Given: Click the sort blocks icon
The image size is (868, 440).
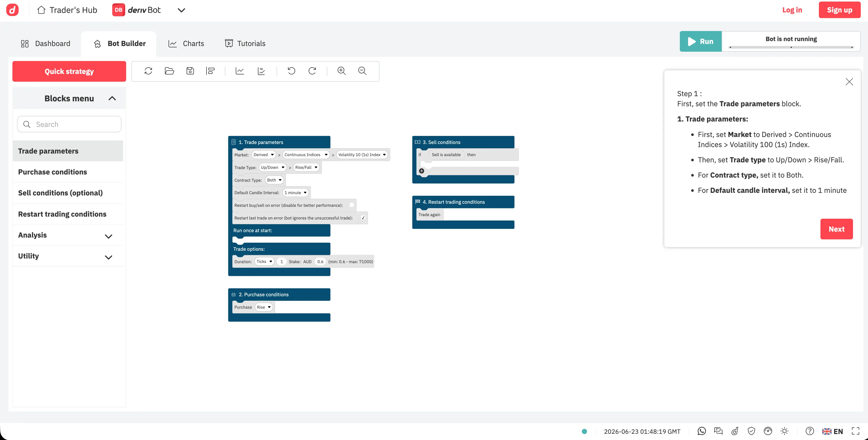Looking at the screenshot, I should 210,71.
